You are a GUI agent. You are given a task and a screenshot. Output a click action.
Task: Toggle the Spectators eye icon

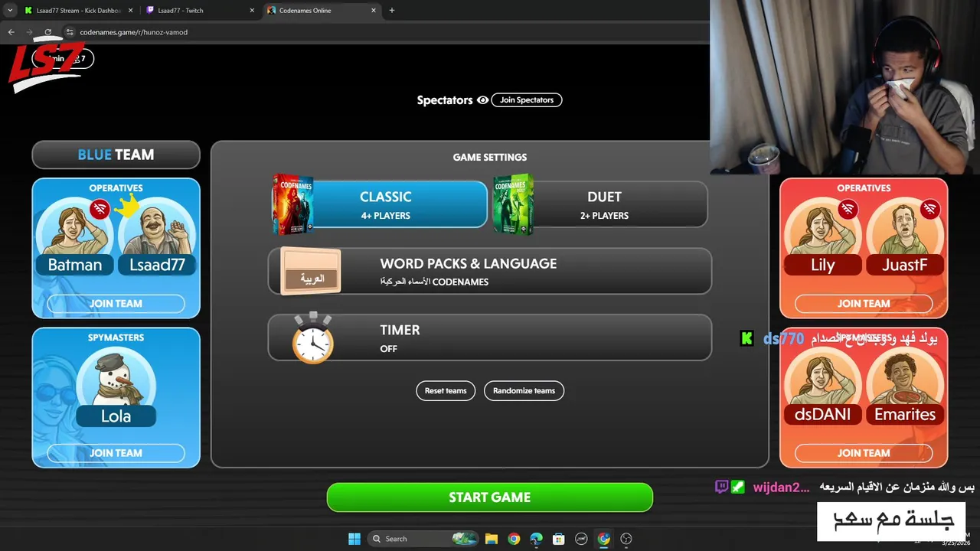coord(482,100)
